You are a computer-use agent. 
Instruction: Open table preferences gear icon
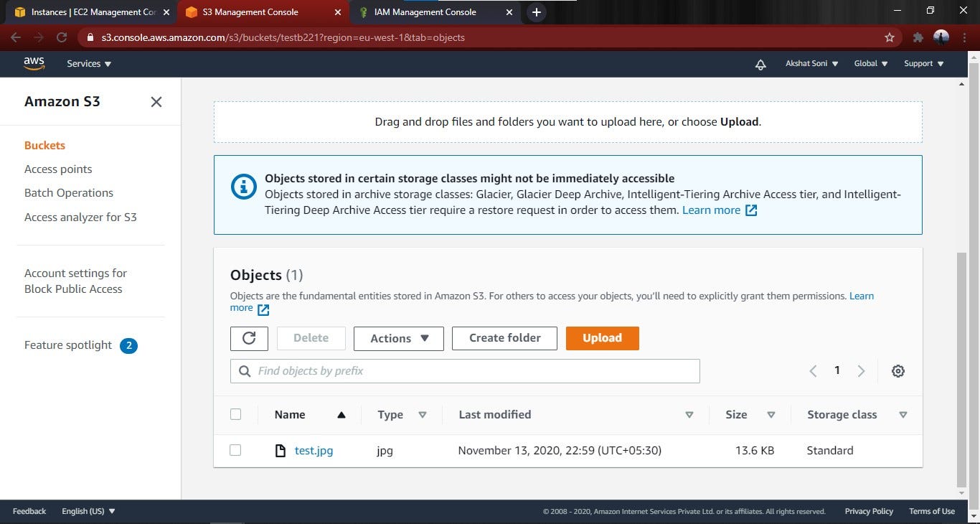pyautogui.click(x=898, y=371)
